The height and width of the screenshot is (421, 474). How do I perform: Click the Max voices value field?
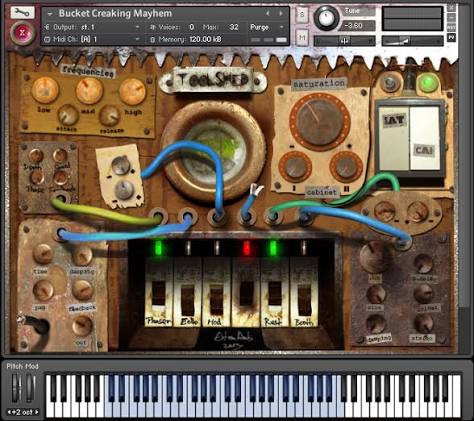click(234, 27)
